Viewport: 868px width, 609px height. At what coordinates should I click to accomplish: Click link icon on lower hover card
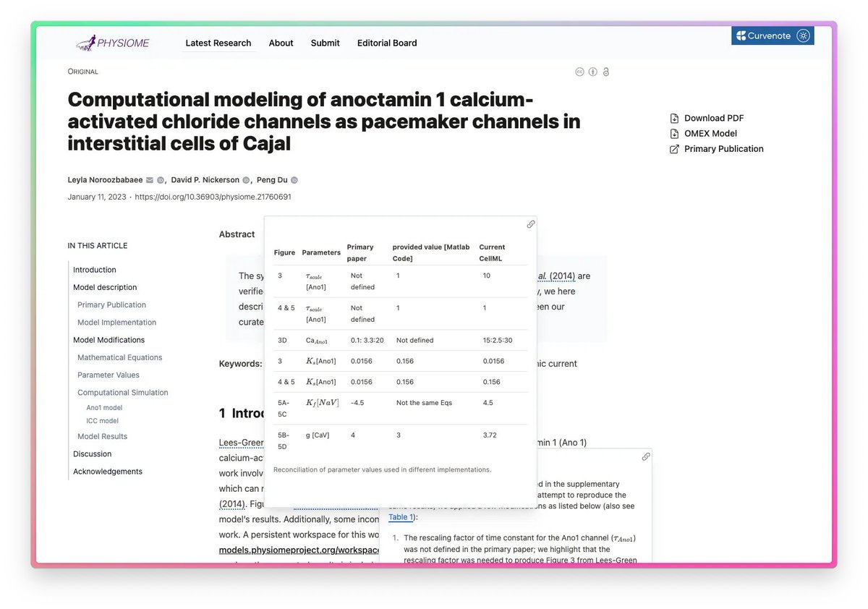click(646, 456)
